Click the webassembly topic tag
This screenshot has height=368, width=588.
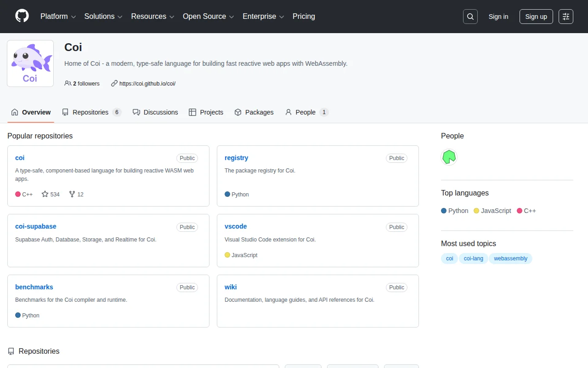(510, 259)
